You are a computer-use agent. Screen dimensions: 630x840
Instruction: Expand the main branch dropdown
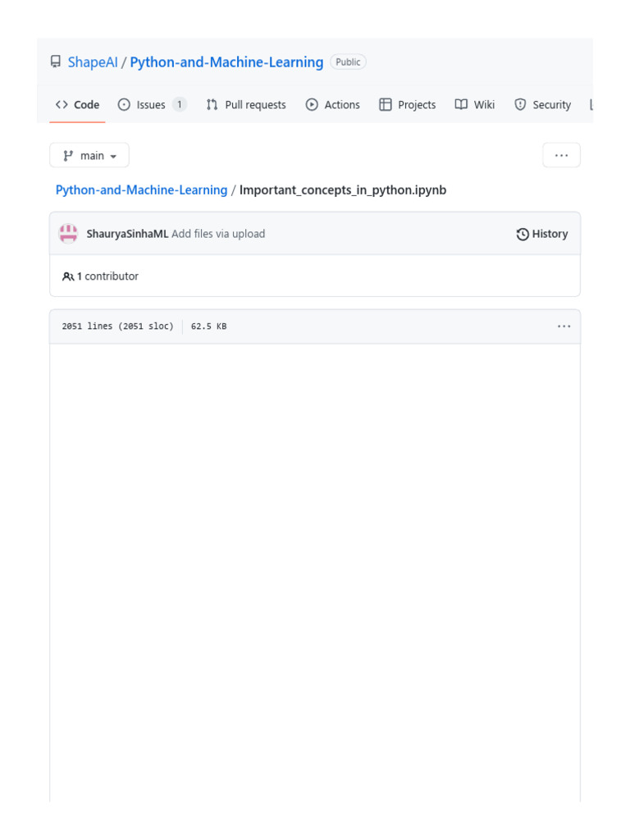pyautogui.click(x=89, y=156)
